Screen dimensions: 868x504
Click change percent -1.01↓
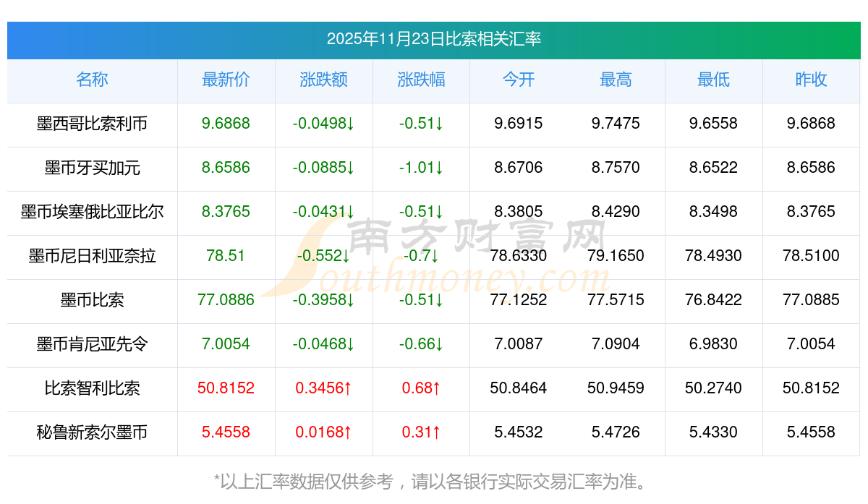click(x=422, y=168)
